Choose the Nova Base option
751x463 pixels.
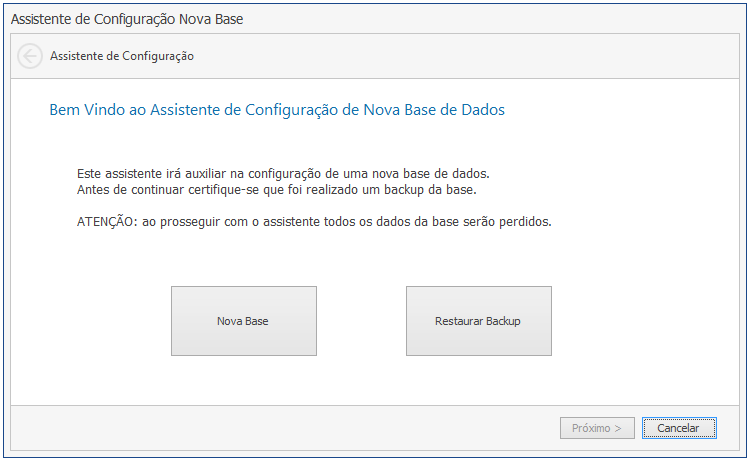[244, 321]
